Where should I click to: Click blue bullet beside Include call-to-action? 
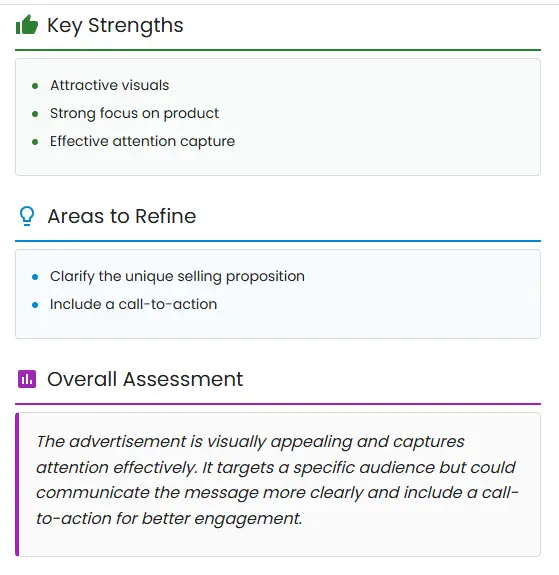(x=35, y=305)
